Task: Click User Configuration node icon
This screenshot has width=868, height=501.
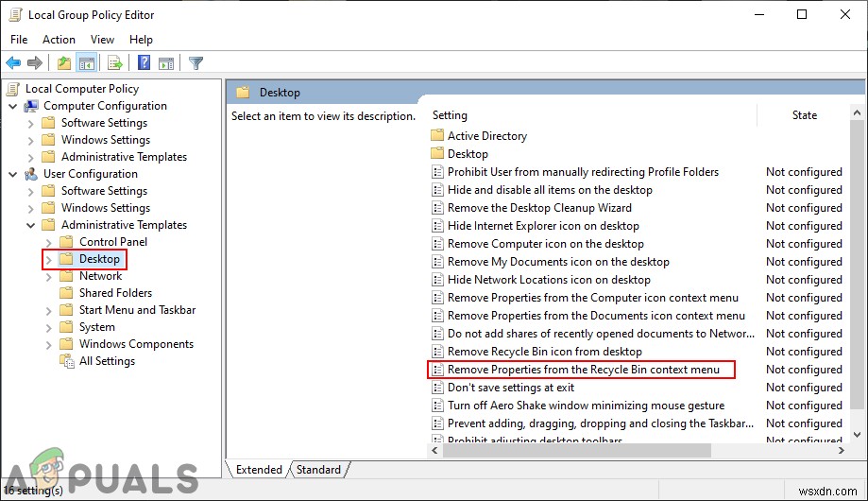Action: pyautogui.click(x=31, y=174)
